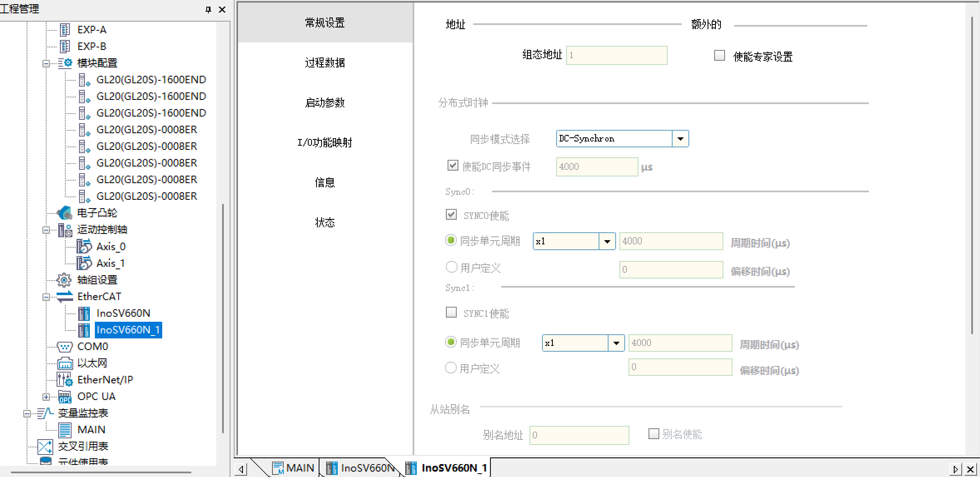Click the COM0 serial port icon
Image resolution: width=980 pixels, height=477 pixels.
point(64,346)
